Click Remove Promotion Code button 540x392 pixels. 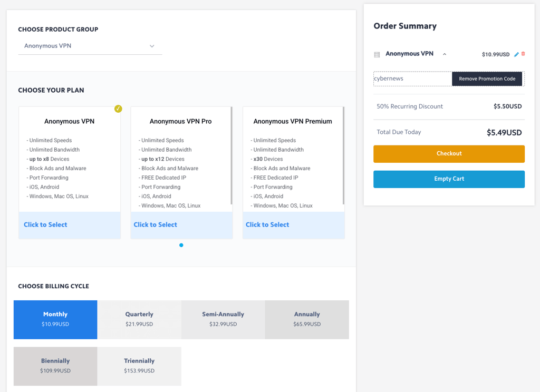coord(487,79)
